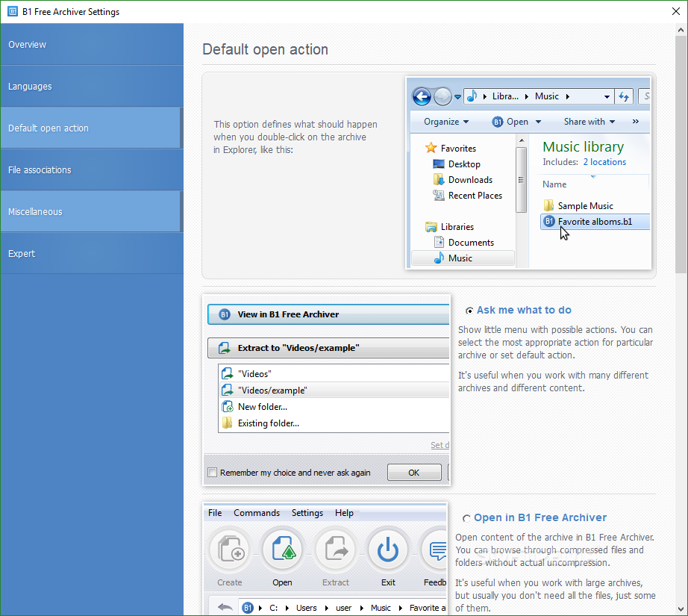Viewport: 688px width, 616px height.
Task: Click music note icon in Explorer address bar
Action: 472,96
